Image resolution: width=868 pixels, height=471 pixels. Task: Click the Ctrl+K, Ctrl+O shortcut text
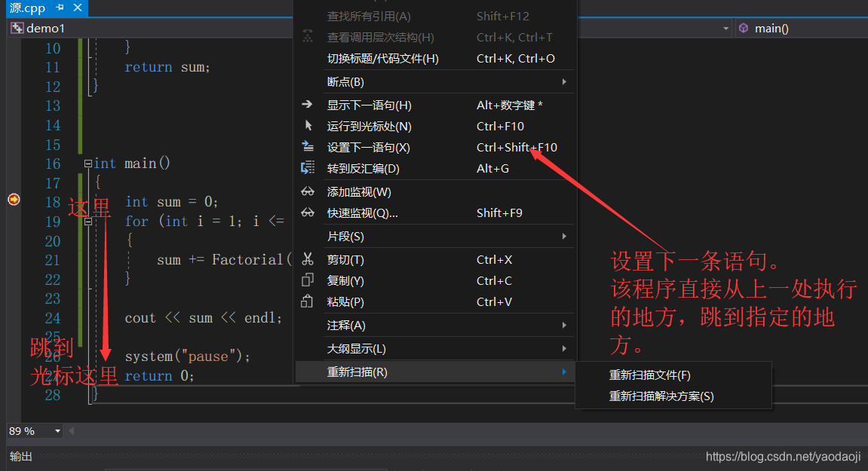point(515,59)
